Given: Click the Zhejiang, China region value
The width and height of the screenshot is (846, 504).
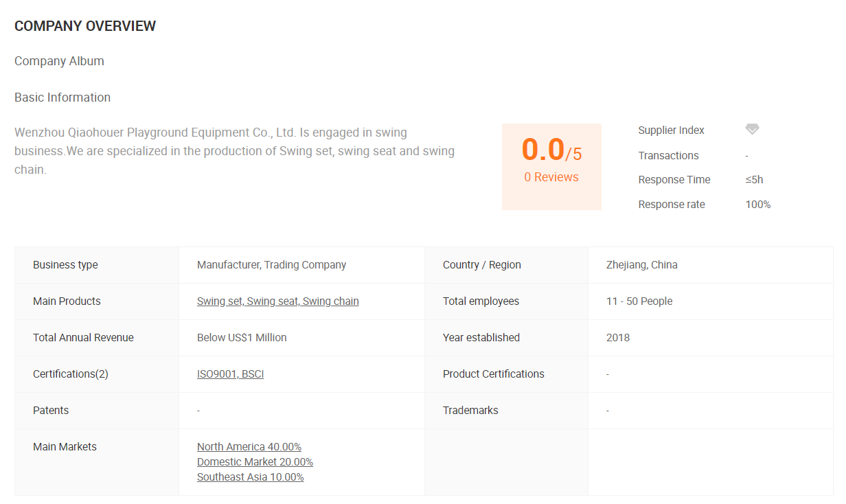Looking at the screenshot, I should (x=642, y=265).
